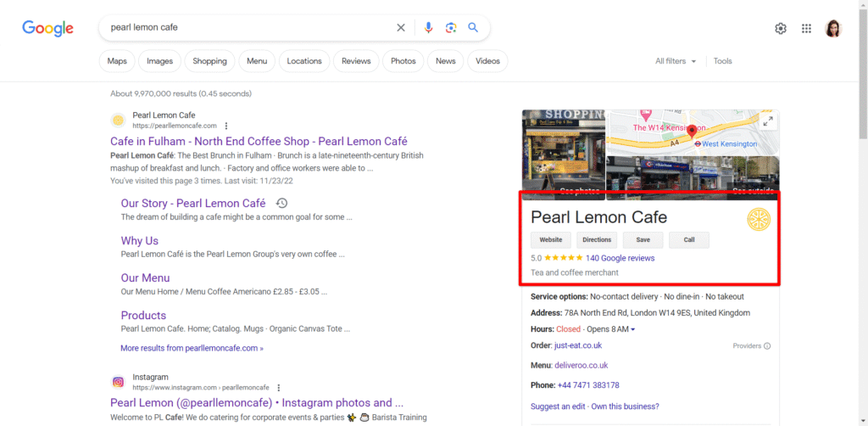Expand opening hours dropdown arrow

pyautogui.click(x=632, y=329)
